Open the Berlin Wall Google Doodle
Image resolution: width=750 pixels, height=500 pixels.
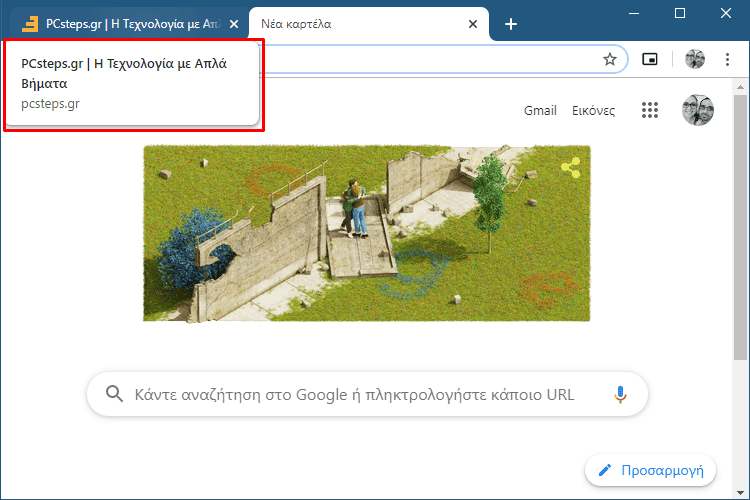[367, 233]
